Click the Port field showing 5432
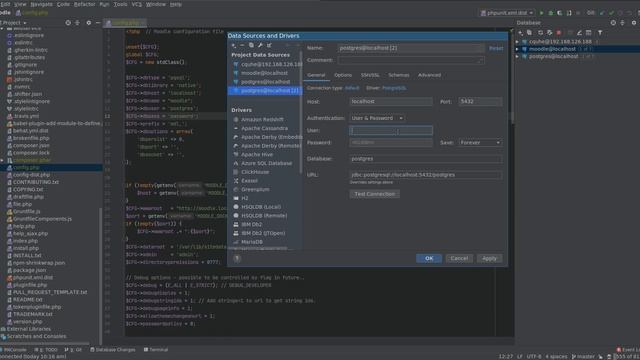640x360 pixels. (x=480, y=101)
